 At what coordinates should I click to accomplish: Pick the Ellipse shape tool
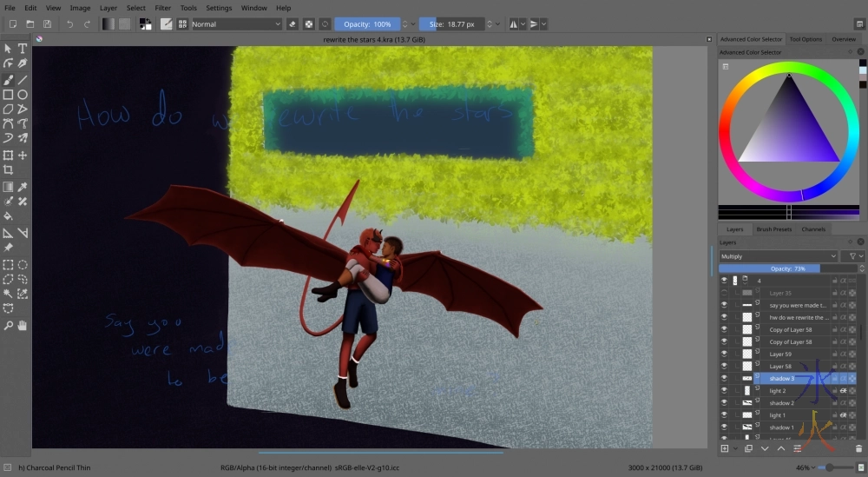[23, 94]
